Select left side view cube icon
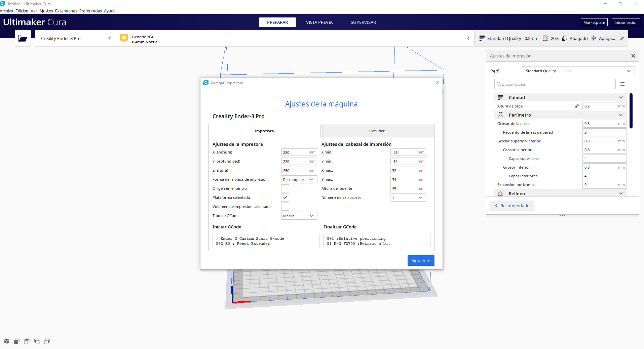This screenshot has width=644, height=349. [x=37, y=341]
